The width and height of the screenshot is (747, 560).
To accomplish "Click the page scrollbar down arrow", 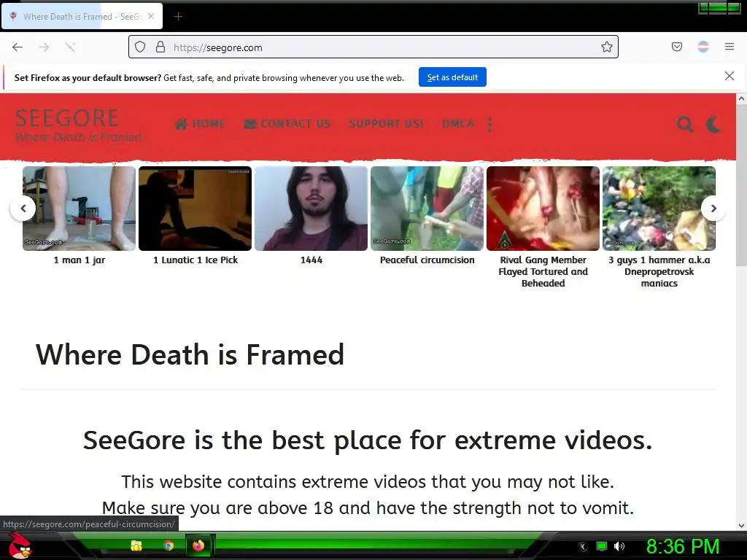I will coord(741,525).
